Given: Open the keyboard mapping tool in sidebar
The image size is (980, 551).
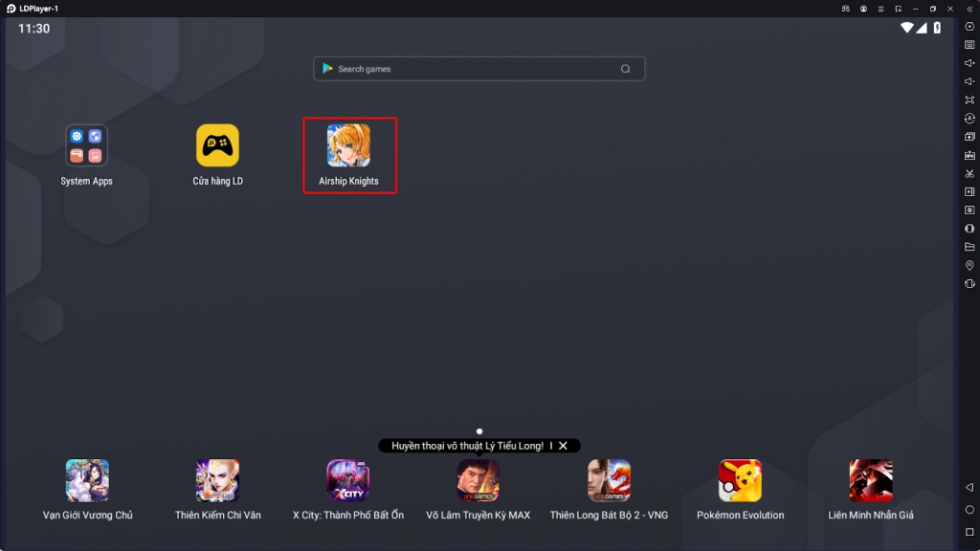Looking at the screenshot, I should [969, 45].
